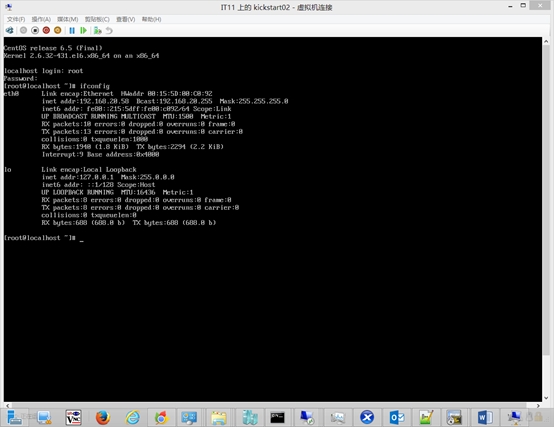The image size is (554, 427).
Task: Open the picture with key taskbar icon
Action: 454,418
